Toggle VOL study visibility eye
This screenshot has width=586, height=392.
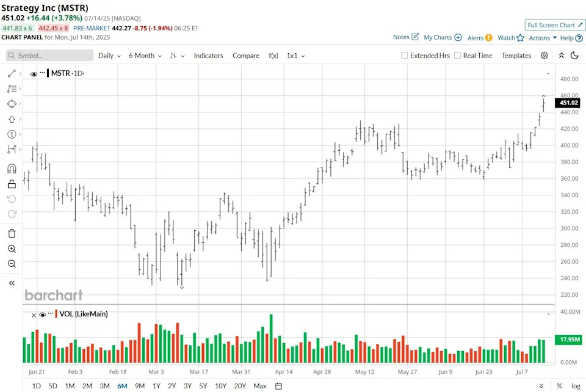point(42,315)
